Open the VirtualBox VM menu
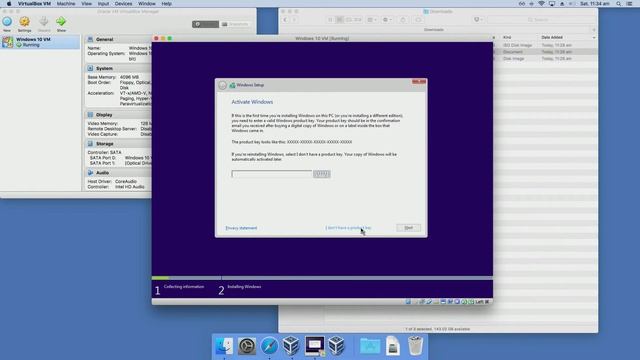The image size is (640, 360). pyautogui.click(x=34, y=4)
